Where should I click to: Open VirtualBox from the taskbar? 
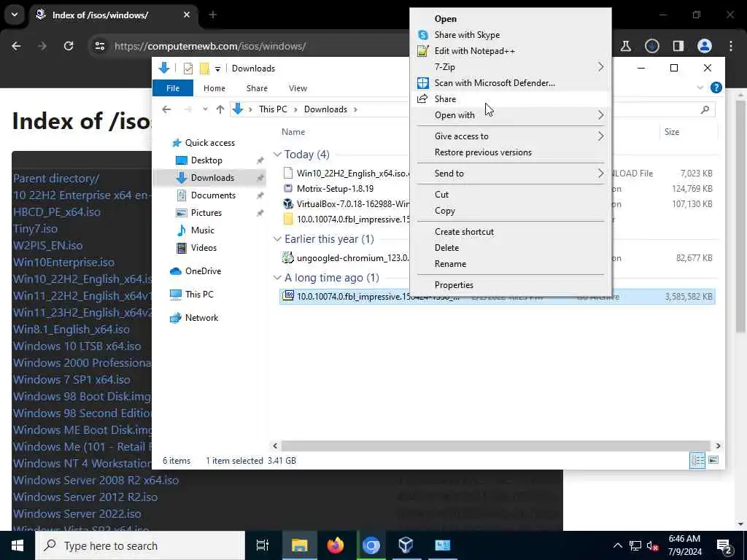(406, 545)
